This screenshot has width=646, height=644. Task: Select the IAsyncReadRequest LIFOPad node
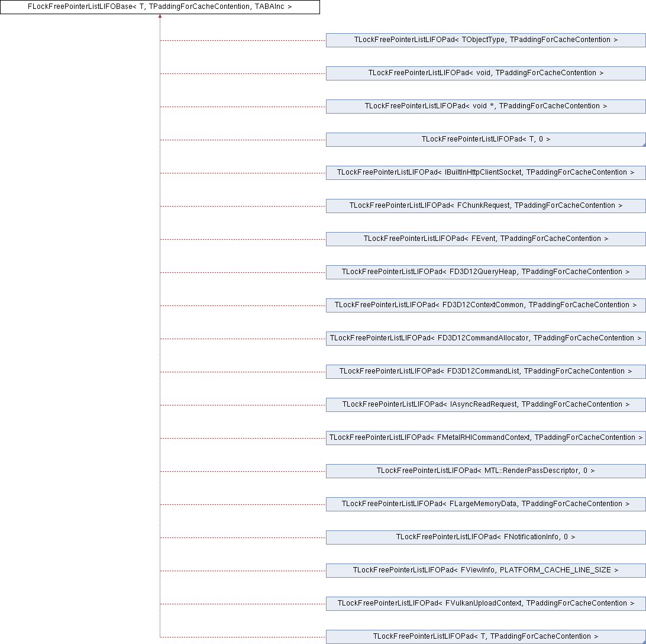(486, 404)
